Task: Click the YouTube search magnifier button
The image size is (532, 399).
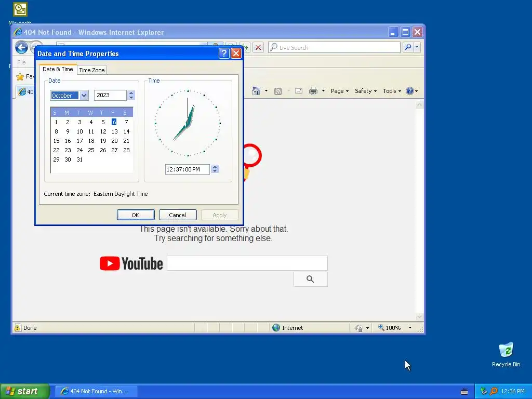Action: point(310,279)
